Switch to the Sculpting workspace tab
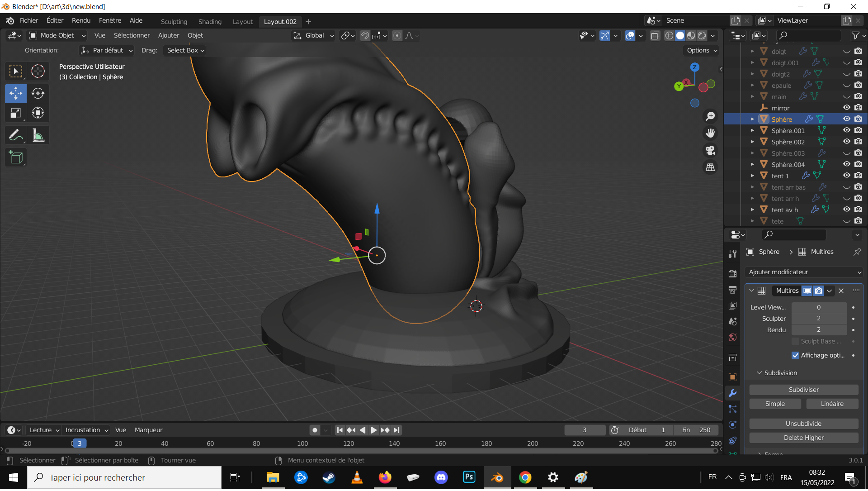This screenshot has width=868, height=491. point(174,22)
